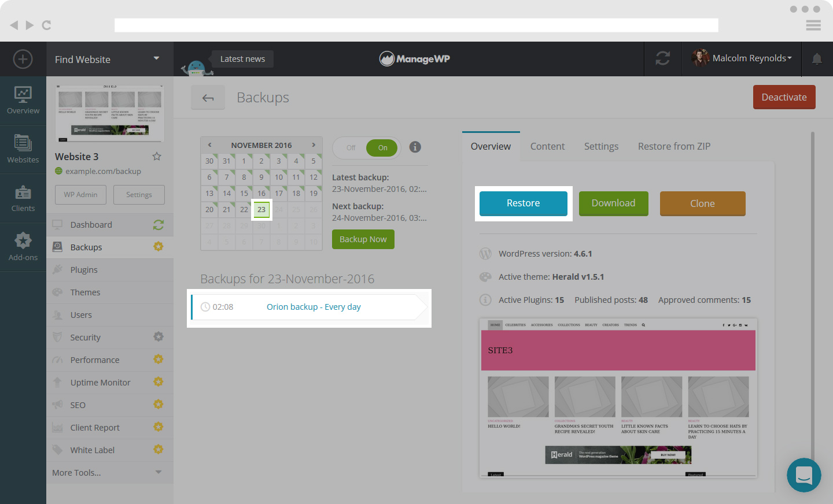Screen dimensions: 833x504
Task: Click the Backup Now button
Action: 363,239
